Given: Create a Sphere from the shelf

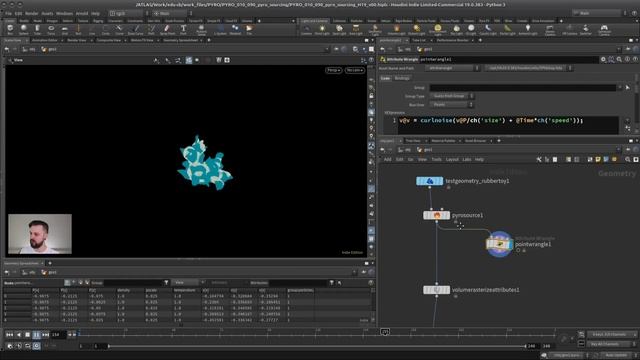Looking at the screenshot, I should 24,29.
